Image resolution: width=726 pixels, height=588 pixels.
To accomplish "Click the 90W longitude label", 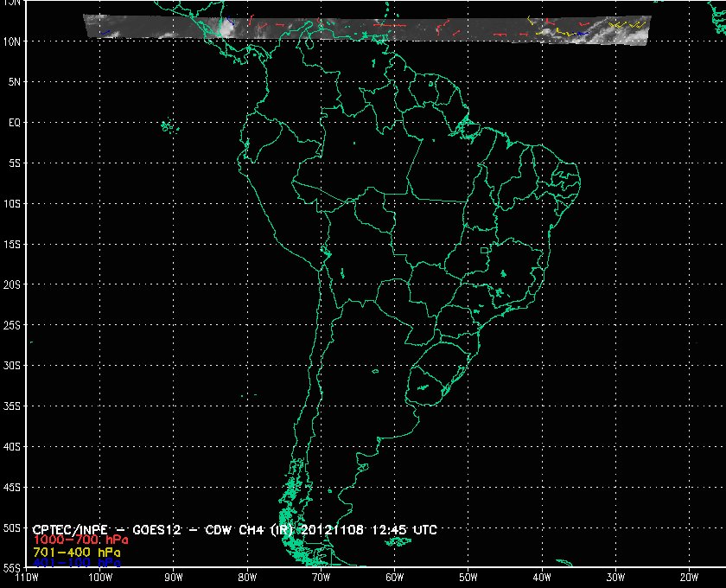I will [174, 578].
